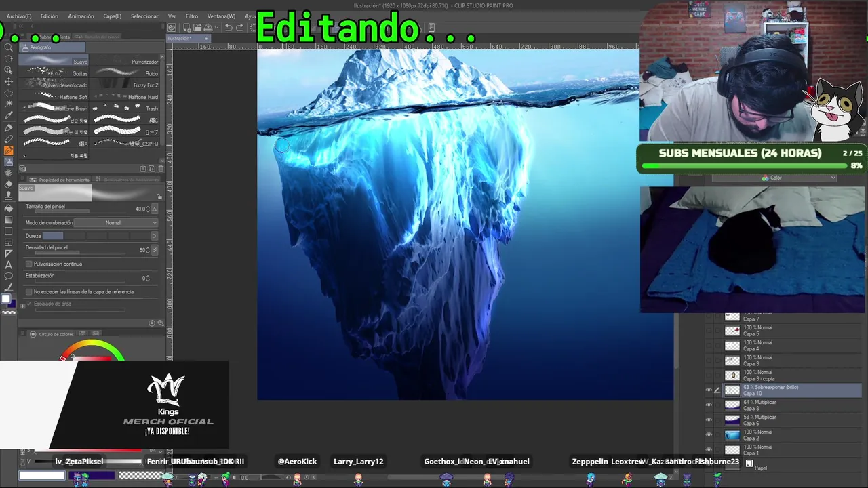This screenshot has height=488, width=868.
Task: Hide the Capa 1 layer
Action: [x=709, y=449]
